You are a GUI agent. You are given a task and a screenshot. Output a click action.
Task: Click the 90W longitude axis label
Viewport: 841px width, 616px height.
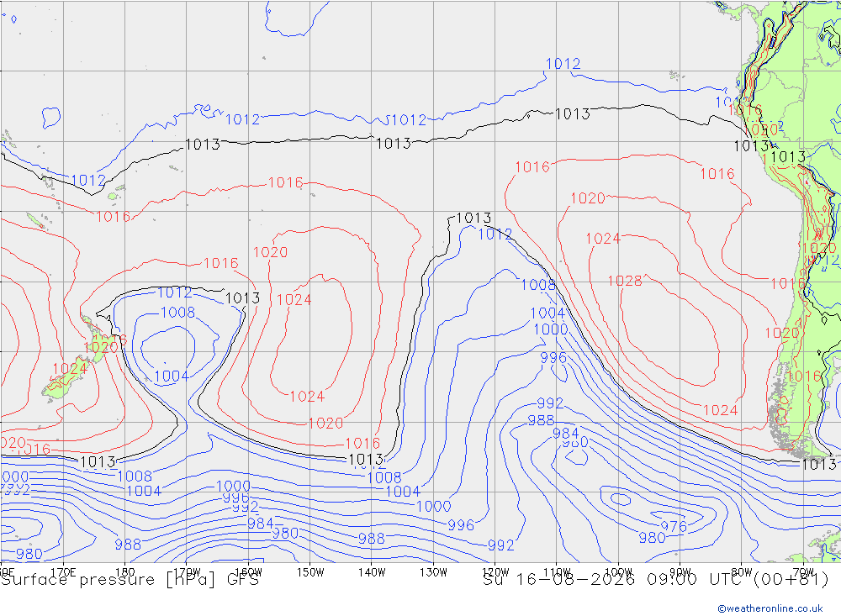(680, 572)
